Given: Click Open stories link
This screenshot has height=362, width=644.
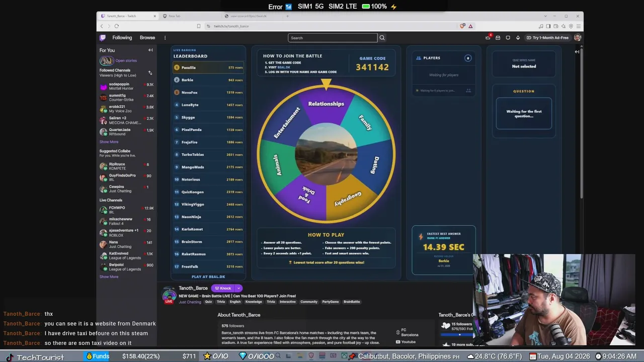Looking at the screenshot, I should click(126, 61).
